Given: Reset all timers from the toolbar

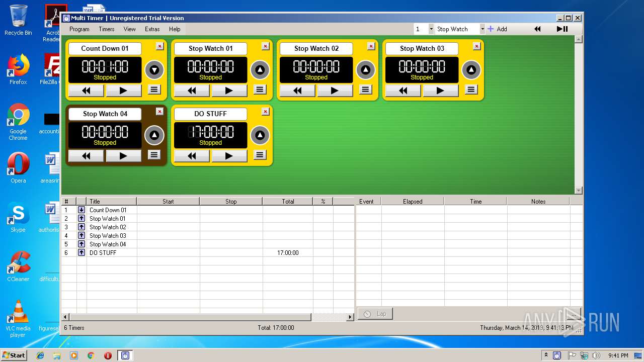Looking at the screenshot, I should pos(537,29).
